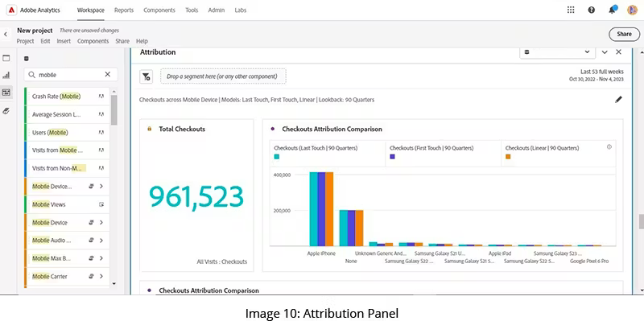Click the segment filter icon in Attribution panel

point(147,76)
